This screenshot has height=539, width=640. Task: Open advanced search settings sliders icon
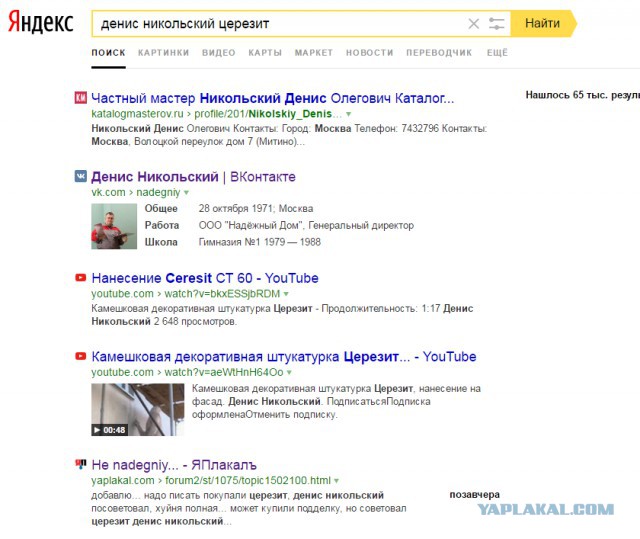click(x=496, y=24)
